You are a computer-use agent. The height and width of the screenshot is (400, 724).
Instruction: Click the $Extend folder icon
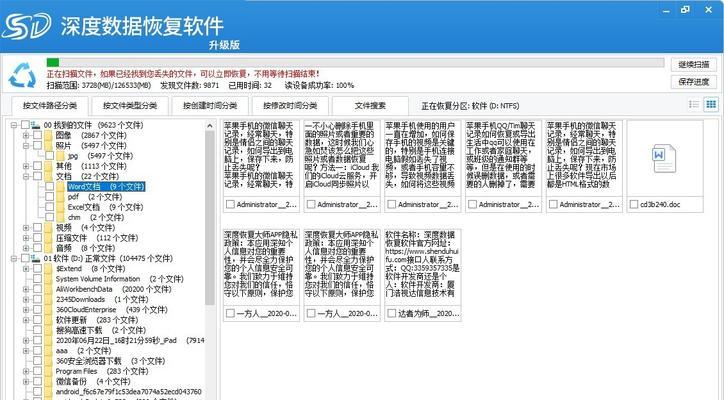pos(48,268)
